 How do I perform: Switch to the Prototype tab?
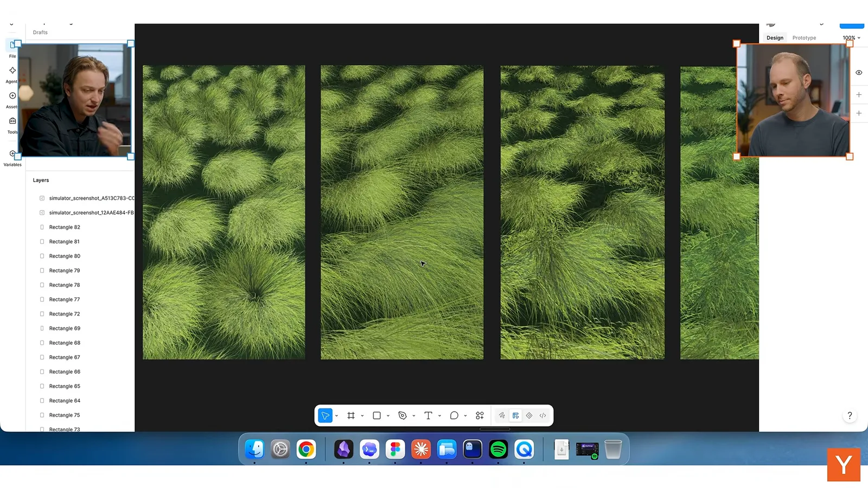click(x=804, y=38)
